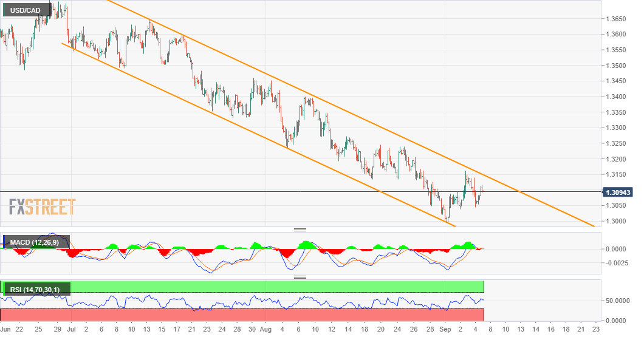Click the 1.3650 price axis label
The width and height of the screenshot is (644, 337).
tap(617, 19)
